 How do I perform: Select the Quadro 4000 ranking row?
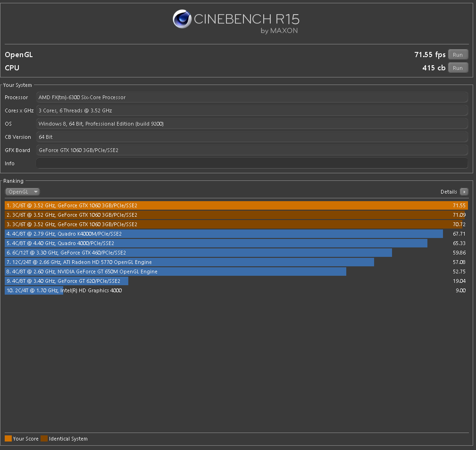[x=236, y=243]
